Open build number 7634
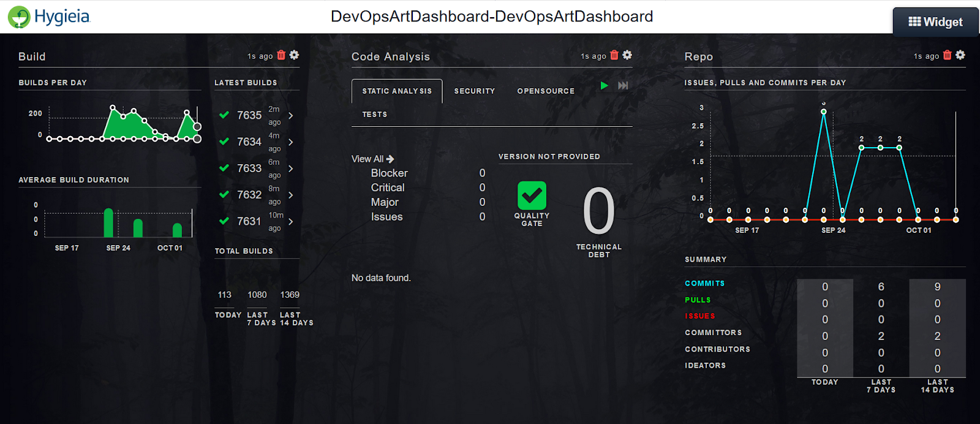The height and width of the screenshot is (424, 980). [x=249, y=142]
